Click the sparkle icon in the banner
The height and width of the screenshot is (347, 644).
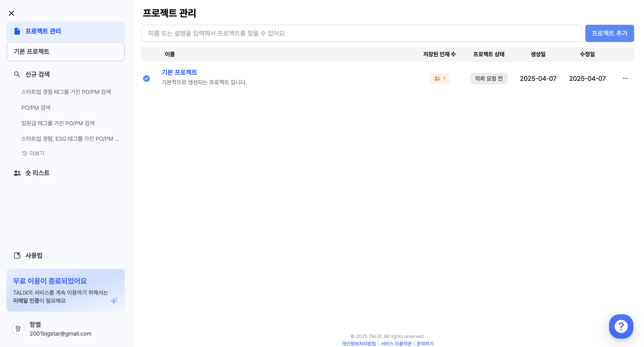click(x=114, y=300)
